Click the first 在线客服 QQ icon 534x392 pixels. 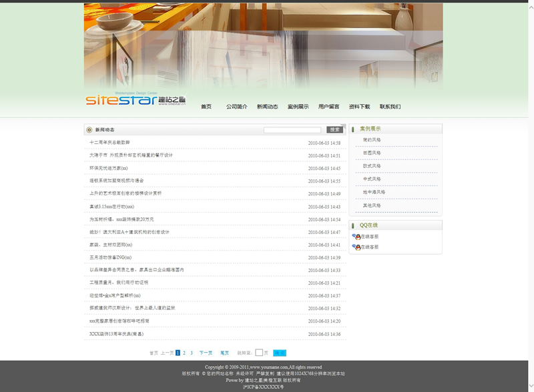tap(356, 237)
